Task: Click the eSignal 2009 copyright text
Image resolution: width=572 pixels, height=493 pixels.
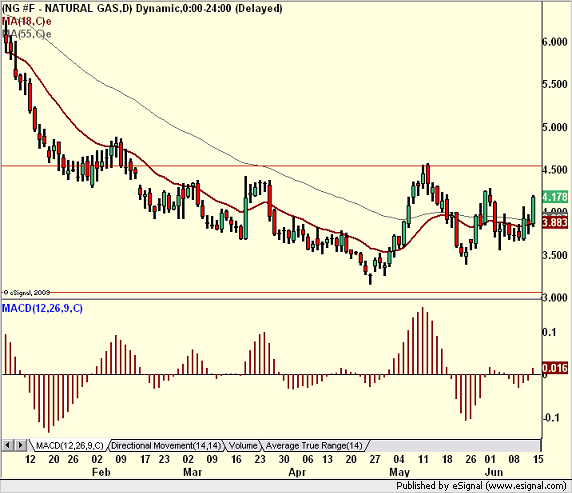Action: click(x=26, y=293)
